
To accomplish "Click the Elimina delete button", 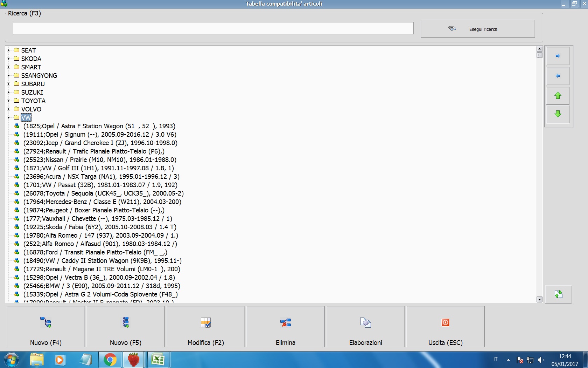I will 286,327.
